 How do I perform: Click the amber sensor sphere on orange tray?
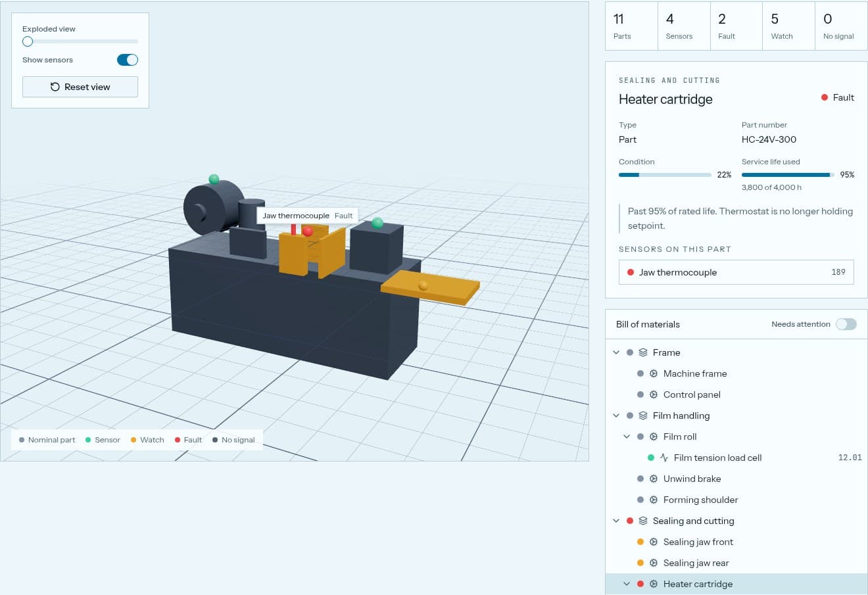pyautogui.click(x=423, y=285)
